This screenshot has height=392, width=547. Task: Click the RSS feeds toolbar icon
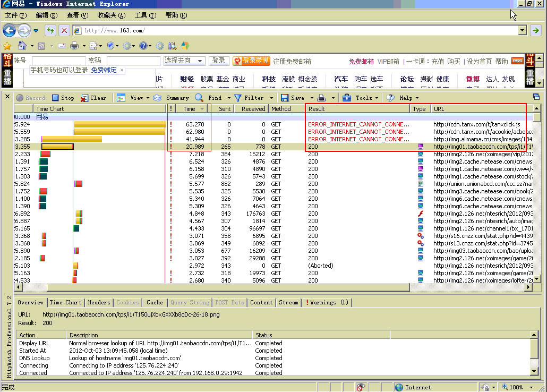pos(41,46)
